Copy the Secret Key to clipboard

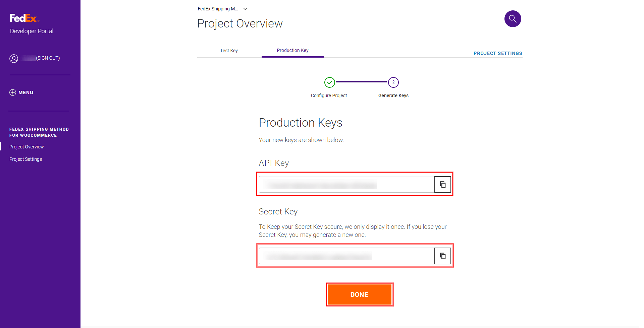point(442,256)
